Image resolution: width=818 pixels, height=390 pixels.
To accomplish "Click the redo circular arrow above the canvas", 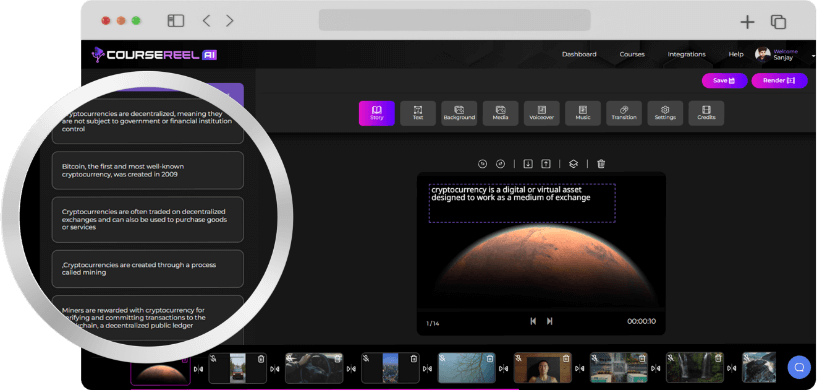I will coord(500,164).
